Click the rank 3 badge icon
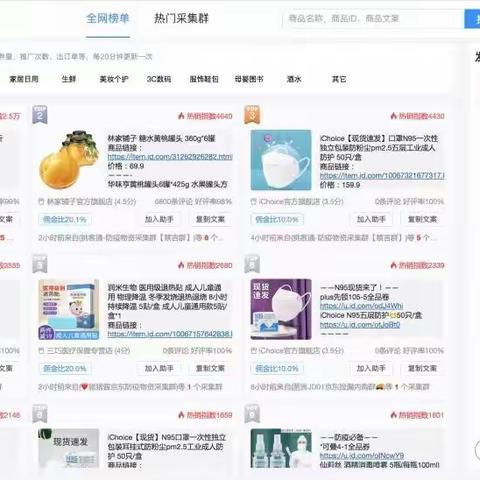 [x=252, y=115]
